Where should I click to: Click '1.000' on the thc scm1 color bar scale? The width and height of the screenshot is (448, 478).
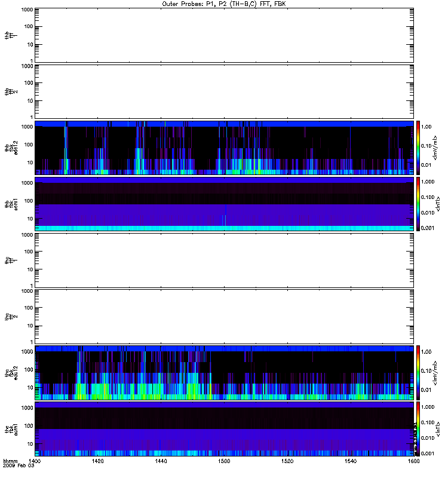tap(428, 407)
